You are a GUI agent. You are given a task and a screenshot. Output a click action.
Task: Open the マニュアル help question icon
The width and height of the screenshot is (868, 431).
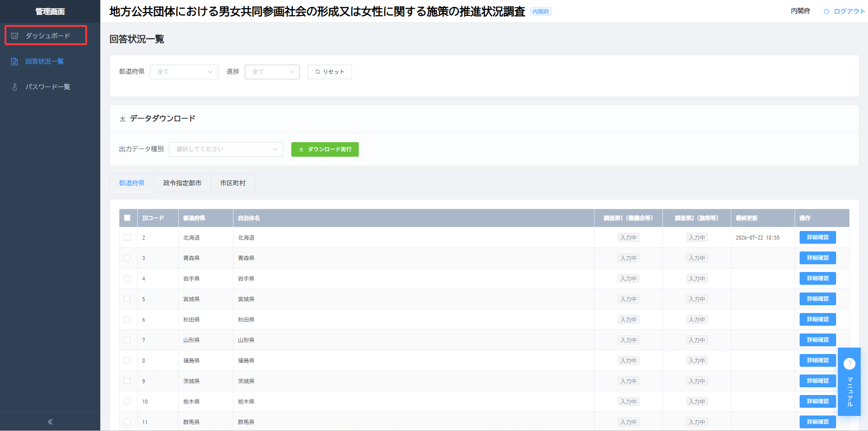[849, 364]
